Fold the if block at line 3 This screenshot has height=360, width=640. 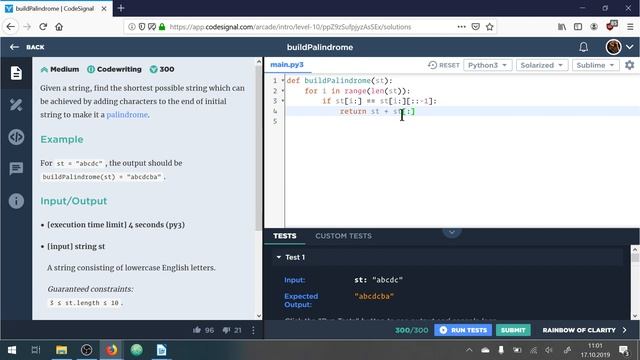(x=282, y=101)
